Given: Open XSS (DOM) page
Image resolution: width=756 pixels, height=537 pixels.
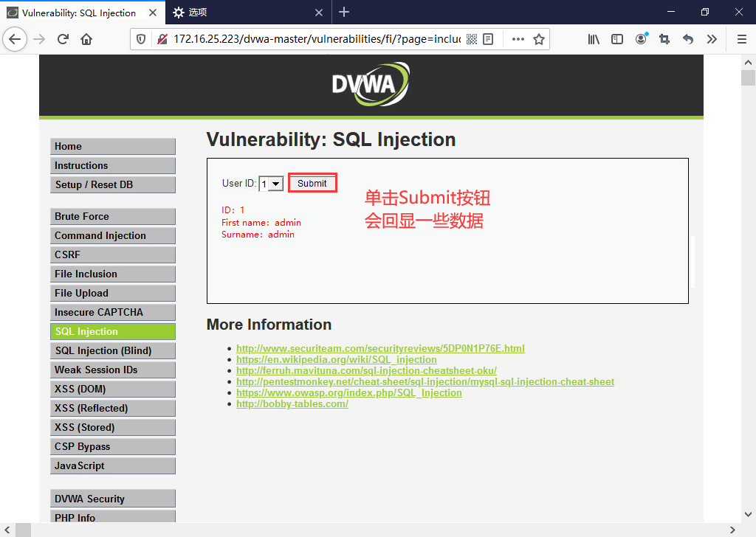Looking at the screenshot, I should pyautogui.click(x=113, y=389).
